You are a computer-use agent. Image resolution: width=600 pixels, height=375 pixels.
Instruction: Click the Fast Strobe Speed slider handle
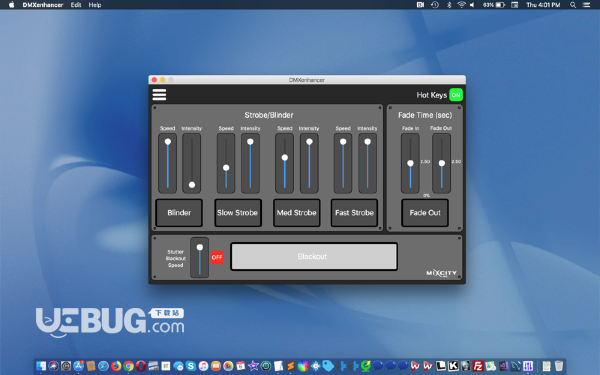click(x=343, y=142)
